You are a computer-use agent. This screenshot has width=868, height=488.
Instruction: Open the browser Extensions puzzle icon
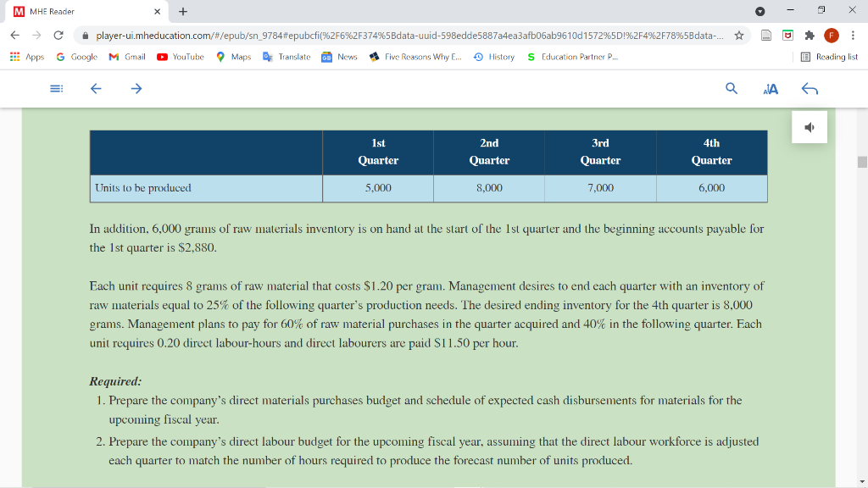pos(810,36)
